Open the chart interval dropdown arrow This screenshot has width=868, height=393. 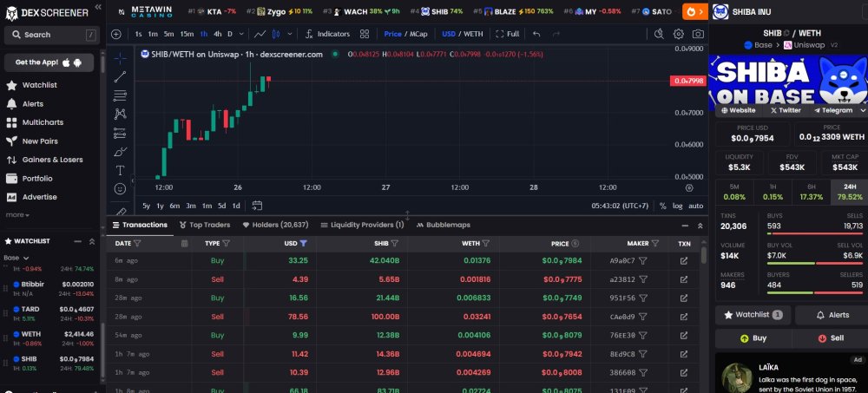(241, 34)
